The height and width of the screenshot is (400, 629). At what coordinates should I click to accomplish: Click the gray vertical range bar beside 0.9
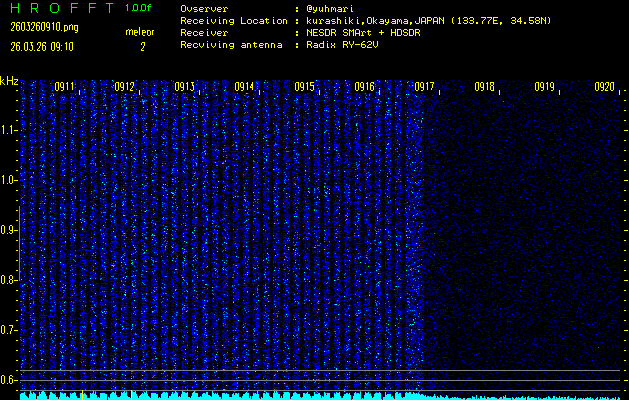[x=19, y=243]
